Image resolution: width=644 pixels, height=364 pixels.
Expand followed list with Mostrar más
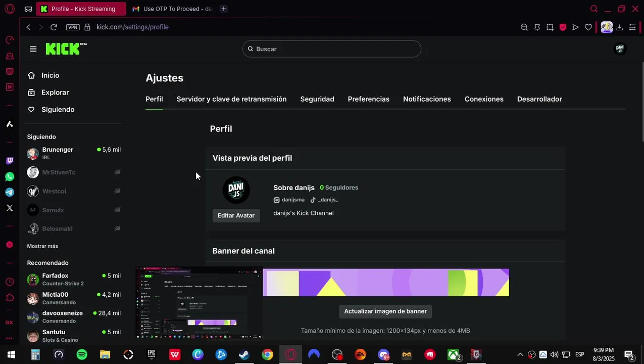tap(42, 246)
